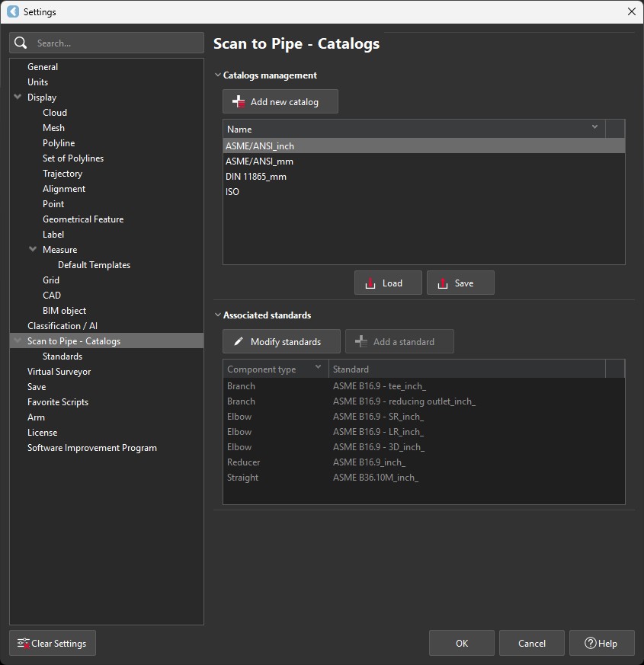Click the plus icon on Add a standard
The height and width of the screenshot is (665, 644).
pos(361,340)
